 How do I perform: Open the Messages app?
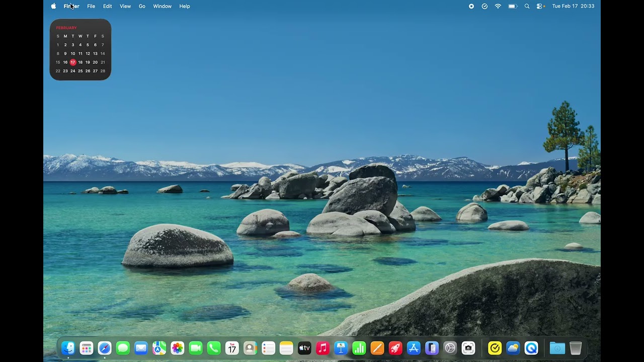123,348
